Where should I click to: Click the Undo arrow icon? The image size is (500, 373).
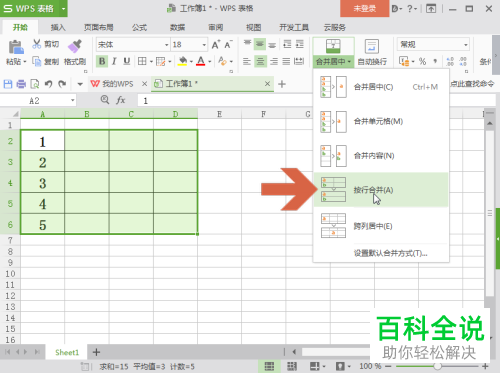pos(49,84)
